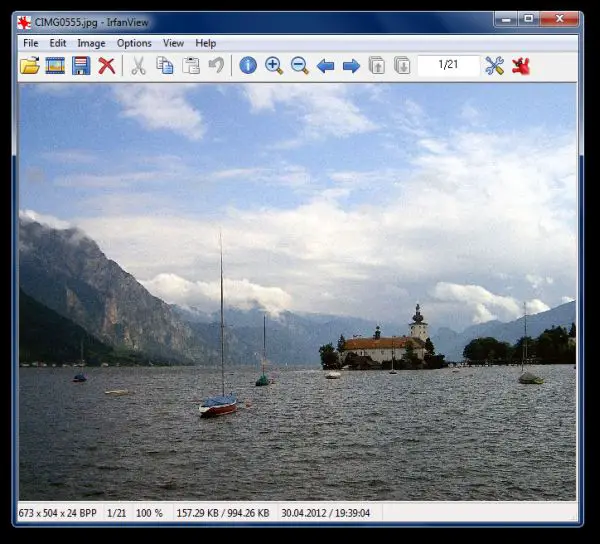Open the File menu
This screenshot has width=600, height=544.
[31, 43]
